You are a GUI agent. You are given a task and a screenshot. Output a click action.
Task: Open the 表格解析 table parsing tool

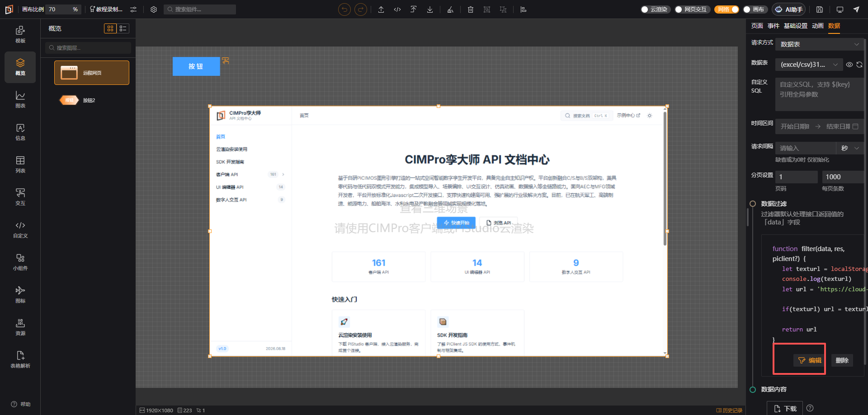point(20,359)
